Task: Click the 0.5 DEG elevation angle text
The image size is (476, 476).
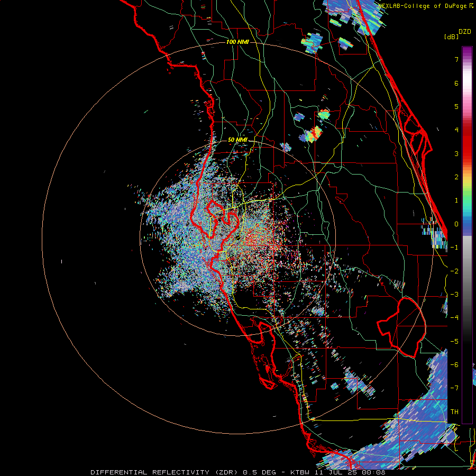Action: 260,472
